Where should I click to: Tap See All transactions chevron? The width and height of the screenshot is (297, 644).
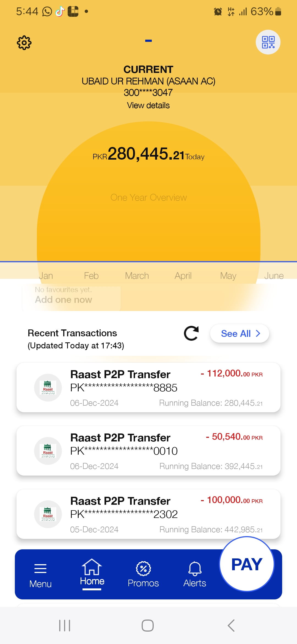pyautogui.click(x=258, y=334)
